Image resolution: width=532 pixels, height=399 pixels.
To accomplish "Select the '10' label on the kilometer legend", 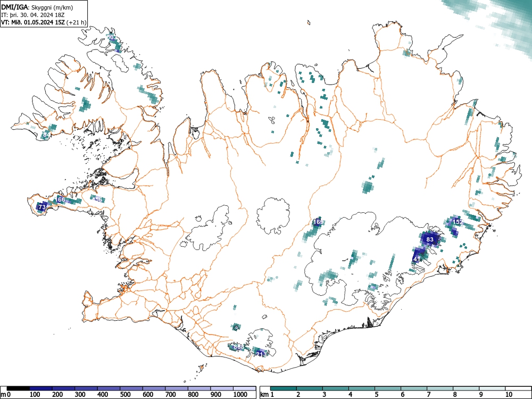I will point(509,395).
